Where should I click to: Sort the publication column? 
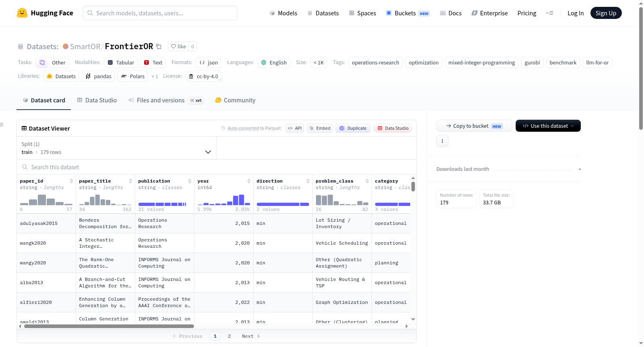click(190, 181)
